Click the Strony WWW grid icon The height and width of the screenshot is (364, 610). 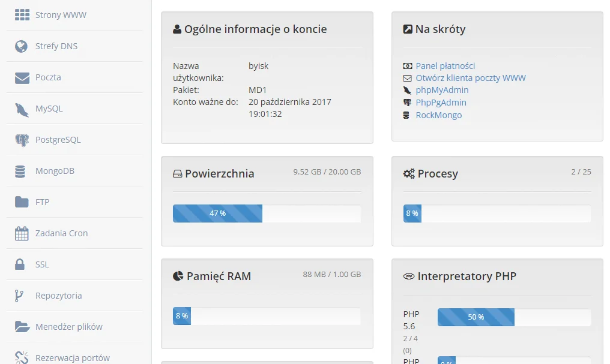[22, 15]
